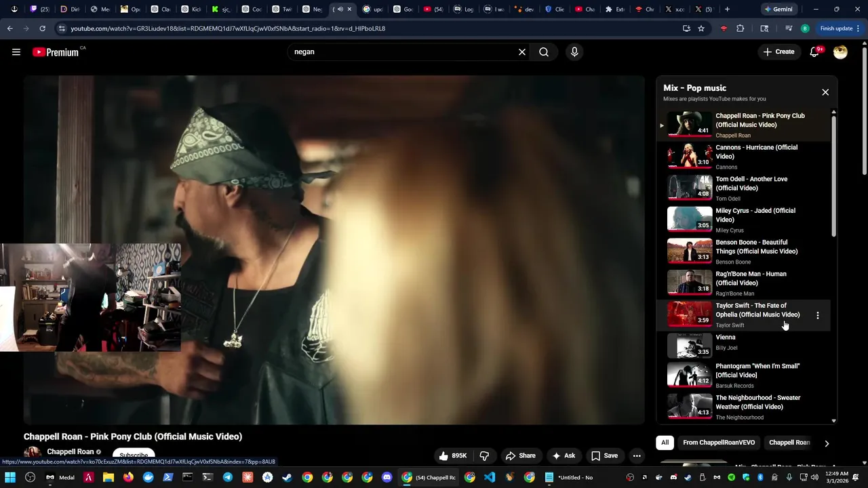Open more actions under the video

click(x=637, y=455)
